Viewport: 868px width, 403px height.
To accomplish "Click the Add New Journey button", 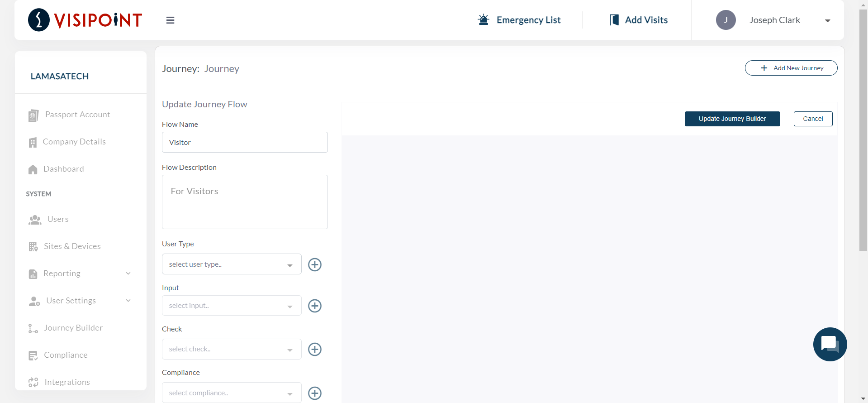I will [x=791, y=68].
